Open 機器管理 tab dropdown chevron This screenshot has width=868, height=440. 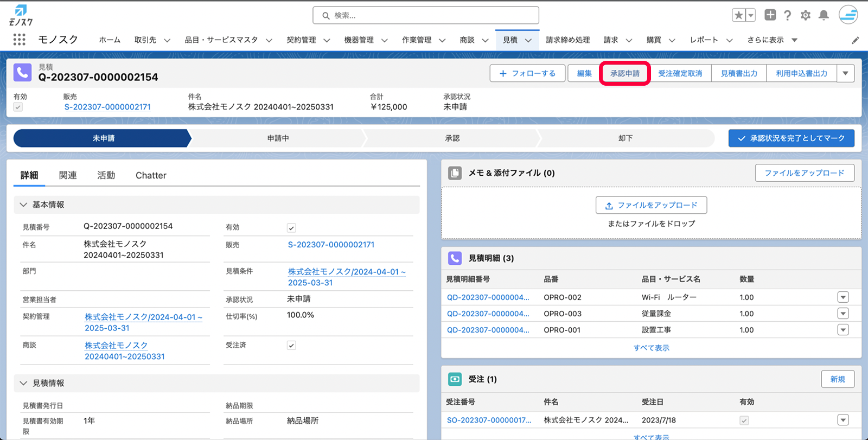point(384,40)
